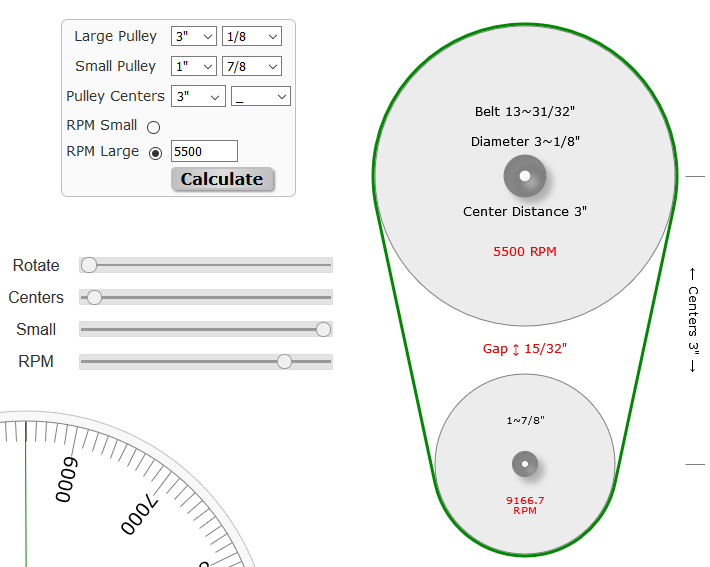
Task: Click the Calculate button
Action: tap(222, 179)
